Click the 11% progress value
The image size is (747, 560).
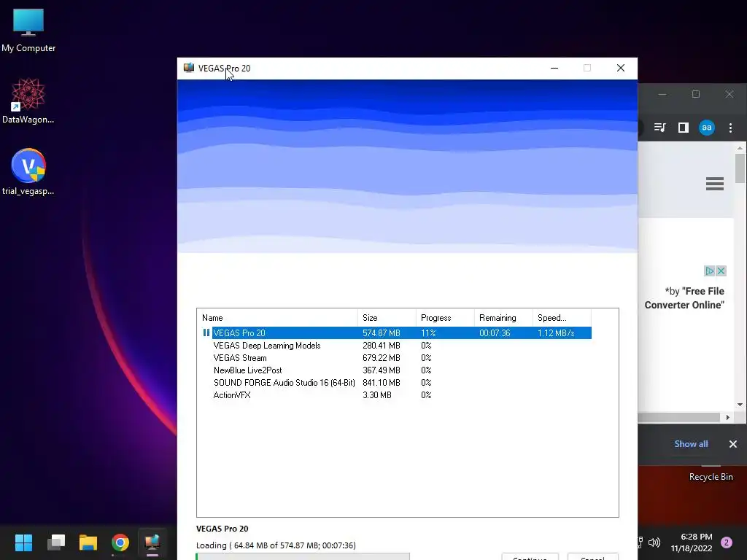(428, 332)
